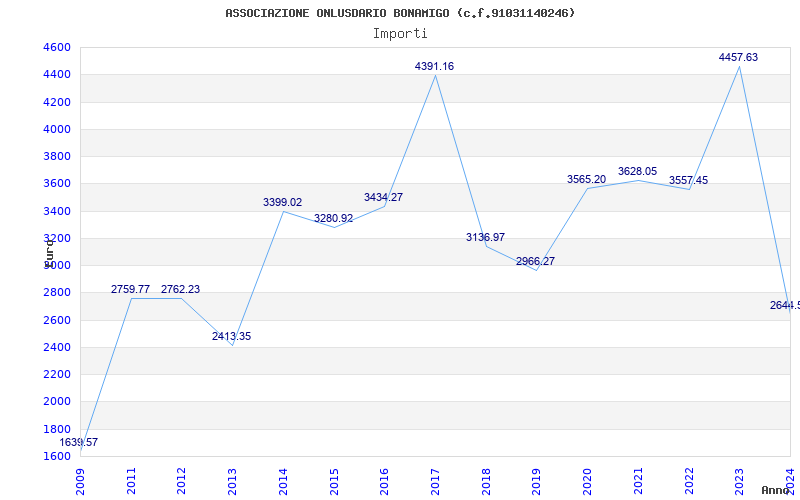This screenshot has height=500, width=800.
Task: Click y-axis tick 4600
Action: [x=58, y=47]
